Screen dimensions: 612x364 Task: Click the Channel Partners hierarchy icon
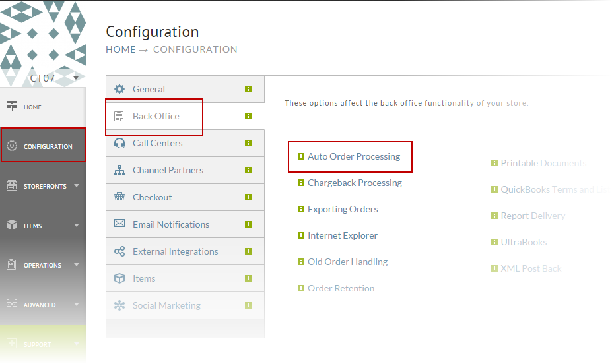click(x=119, y=170)
